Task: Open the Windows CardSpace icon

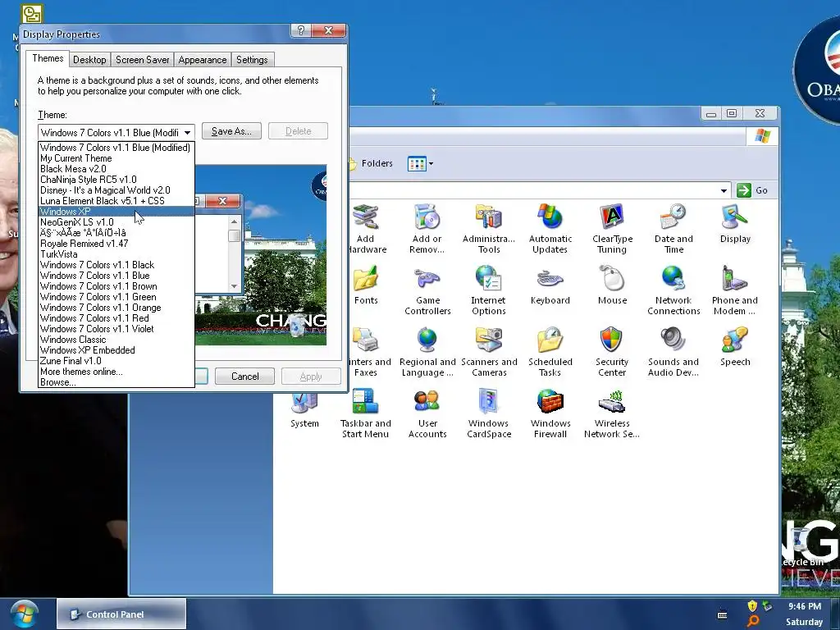Action: 489,413
